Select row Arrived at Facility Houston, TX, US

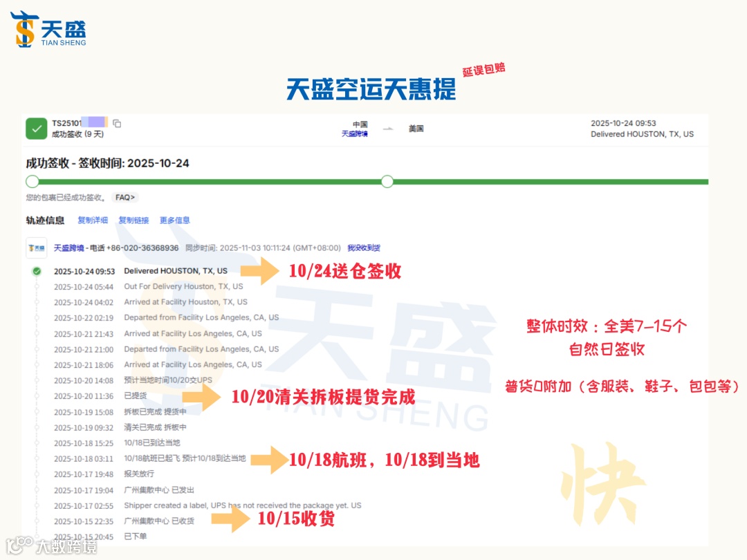pos(151,302)
